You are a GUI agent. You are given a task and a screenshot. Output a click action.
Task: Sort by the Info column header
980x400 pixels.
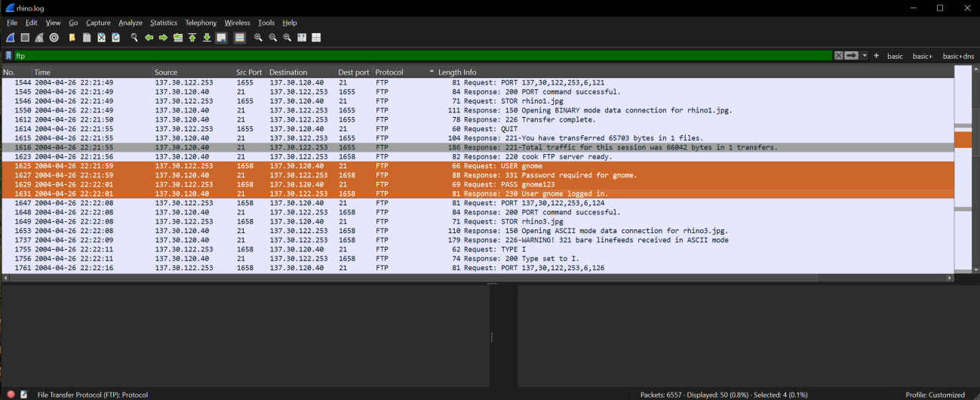tap(708, 72)
